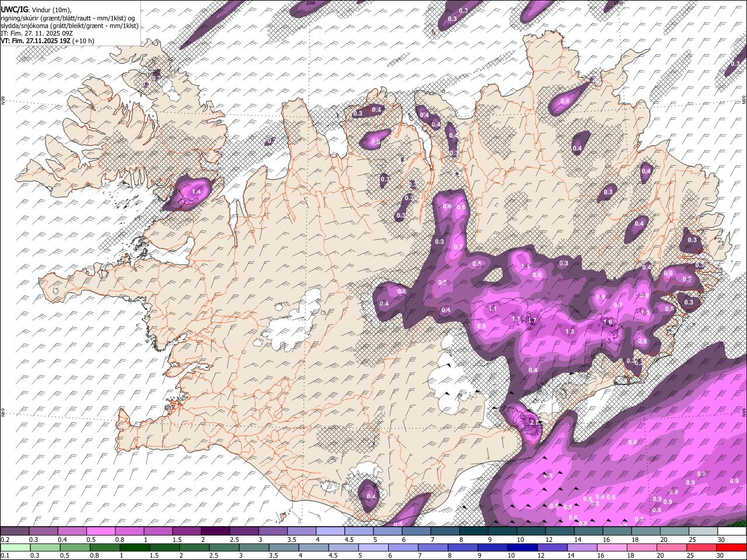This screenshot has width=747, height=560.
Task: Select the light grey 25 swatch, upper legend row
Action: coord(703,531)
